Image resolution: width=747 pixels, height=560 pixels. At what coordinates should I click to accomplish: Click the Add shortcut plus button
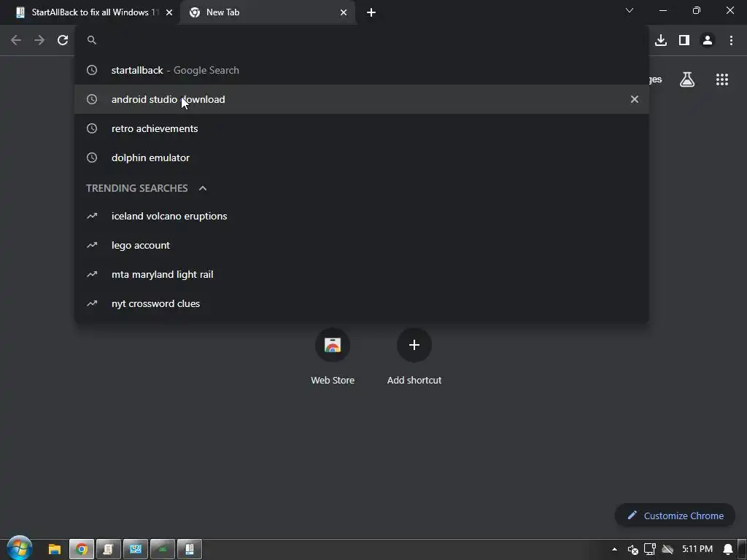pos(414,345)
